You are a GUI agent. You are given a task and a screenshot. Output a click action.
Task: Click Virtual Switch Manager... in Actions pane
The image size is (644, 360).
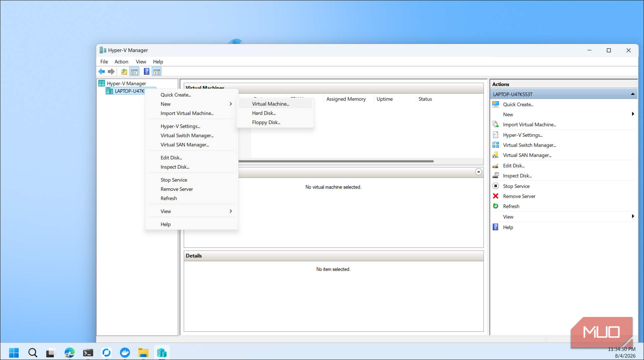tap(529, 145)
